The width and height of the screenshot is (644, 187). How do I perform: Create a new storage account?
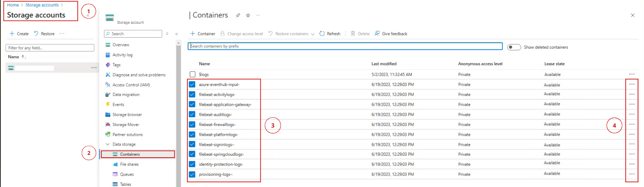click(x=19, y=34)
